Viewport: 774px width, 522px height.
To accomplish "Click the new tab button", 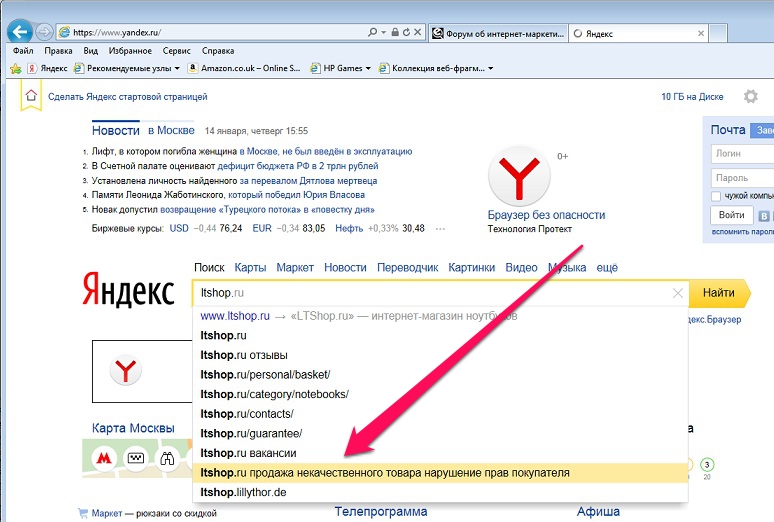I will (718, 34).
